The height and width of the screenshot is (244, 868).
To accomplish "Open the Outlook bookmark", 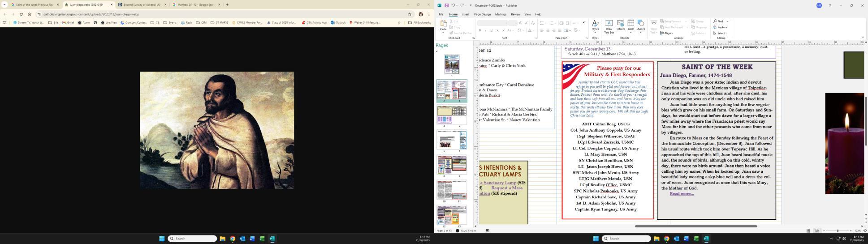I will pyautogui.click(x=338, y=22).
